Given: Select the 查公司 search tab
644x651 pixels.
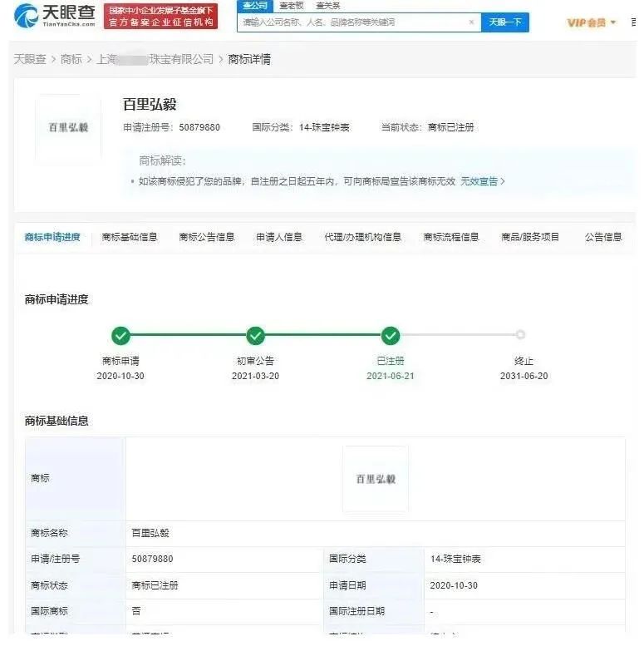Looking at the screenshot, I should (255, 6).
